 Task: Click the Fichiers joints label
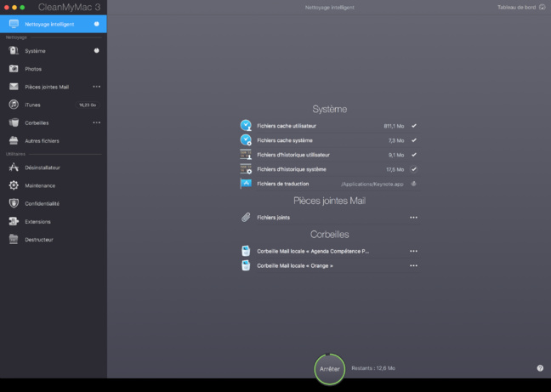click(274, 218)
